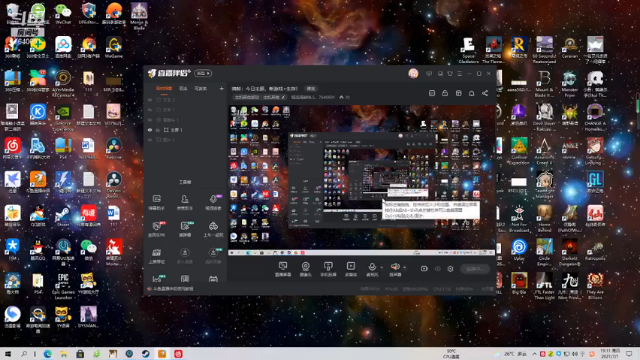Screen dimensions: 640x360
Task: Toggle visibility of 摄像头 1 source
Action: [150, 120]
